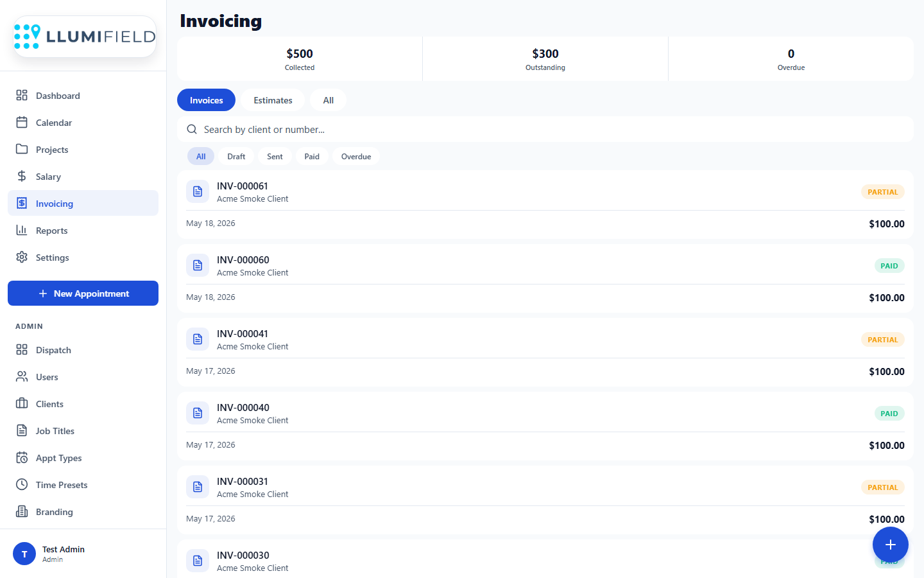The image size is (924, 578).
Task: Click the Reports bar chart icon
Action: [22, 230]
